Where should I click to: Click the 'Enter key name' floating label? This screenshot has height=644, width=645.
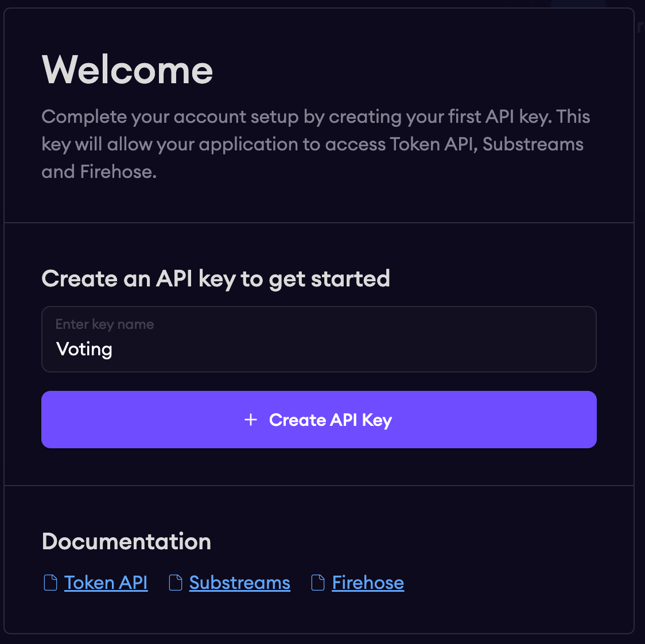click(105, 324)
